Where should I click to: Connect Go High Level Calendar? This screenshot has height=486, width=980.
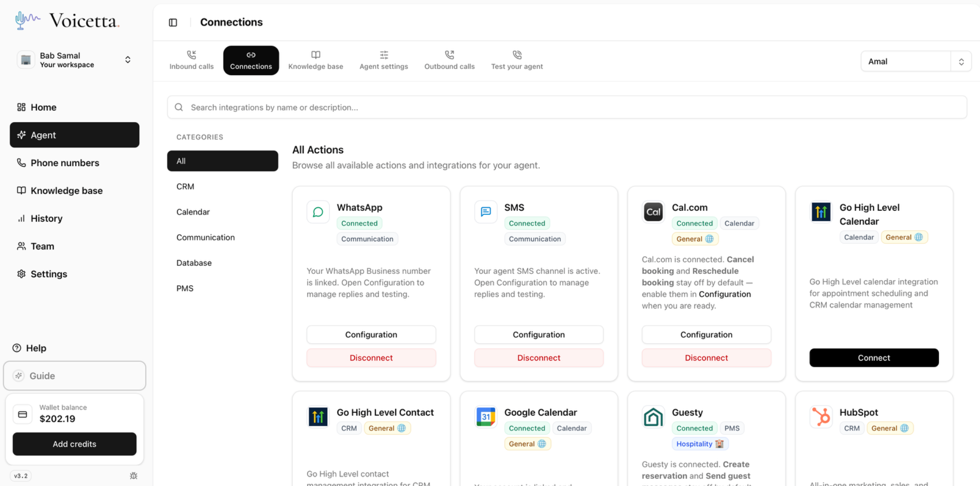tap(874, 358)
